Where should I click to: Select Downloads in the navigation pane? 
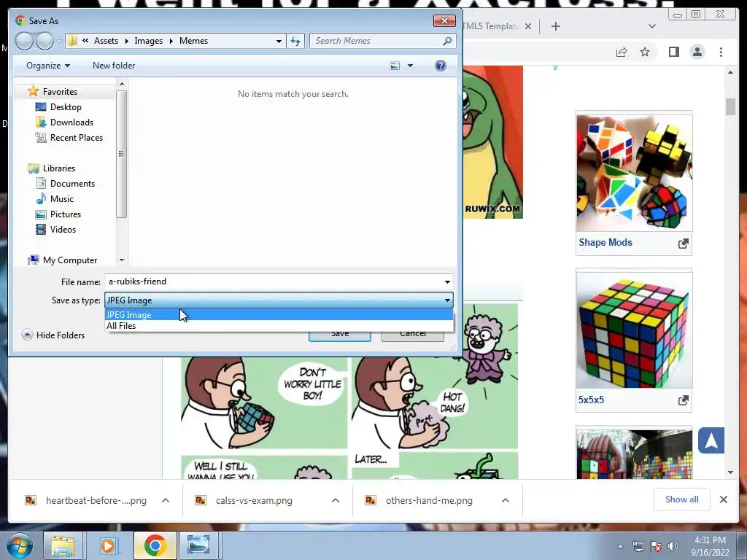[71, 122]
